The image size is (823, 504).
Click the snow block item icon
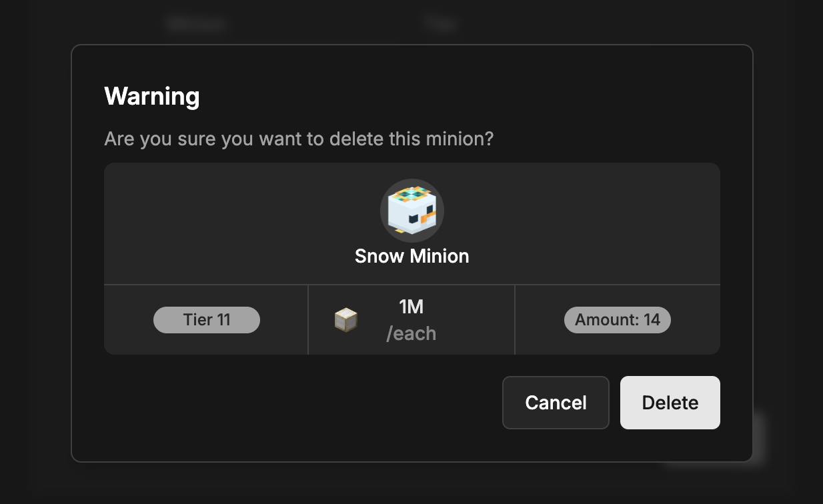[x=345, y=320]
